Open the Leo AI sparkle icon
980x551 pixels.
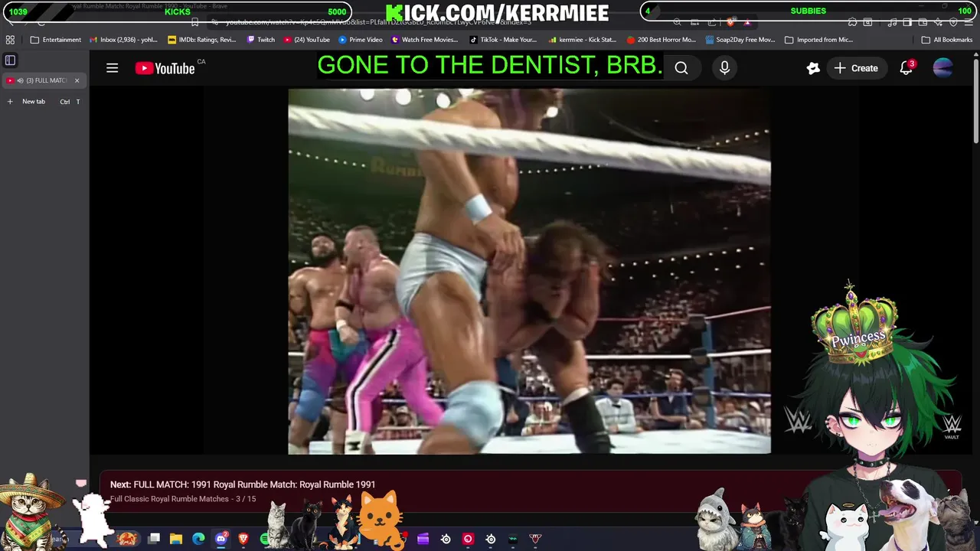938,22
